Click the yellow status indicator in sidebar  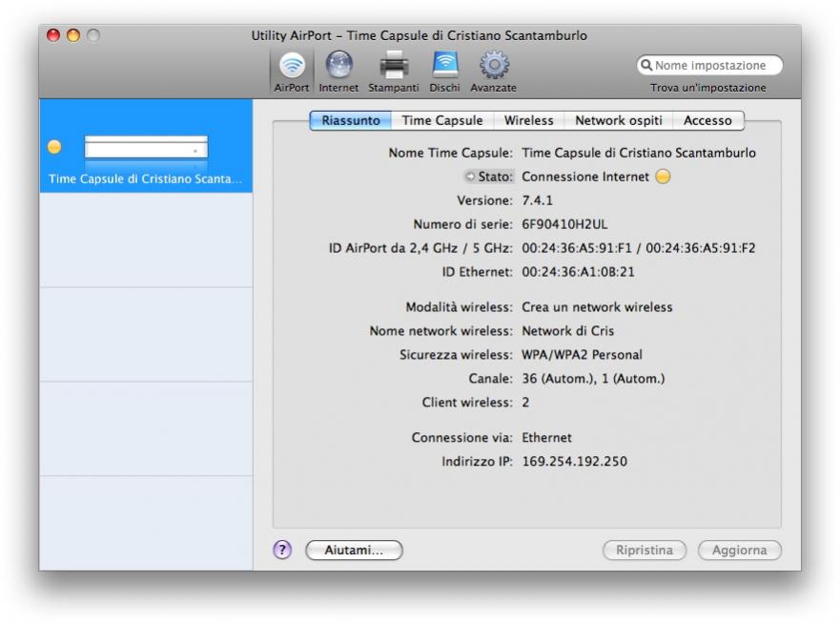tap(54, 146)
